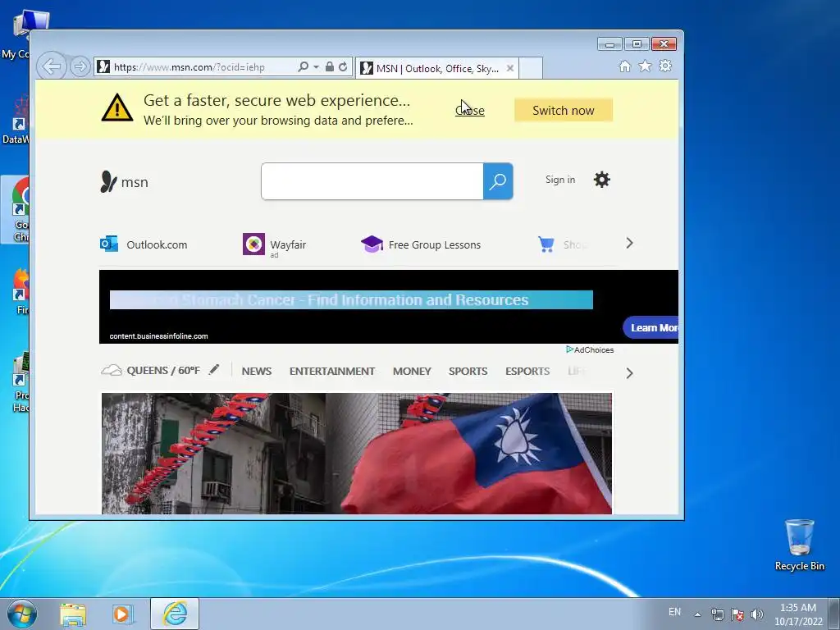Click the Sign in link
The height and width of the screenshot is (630, 840).
point(559,180)
